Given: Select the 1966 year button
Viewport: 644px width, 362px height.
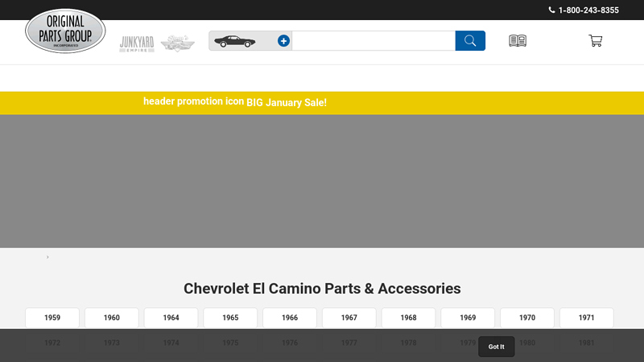Looking at the screenshot, I should (290, 318).
